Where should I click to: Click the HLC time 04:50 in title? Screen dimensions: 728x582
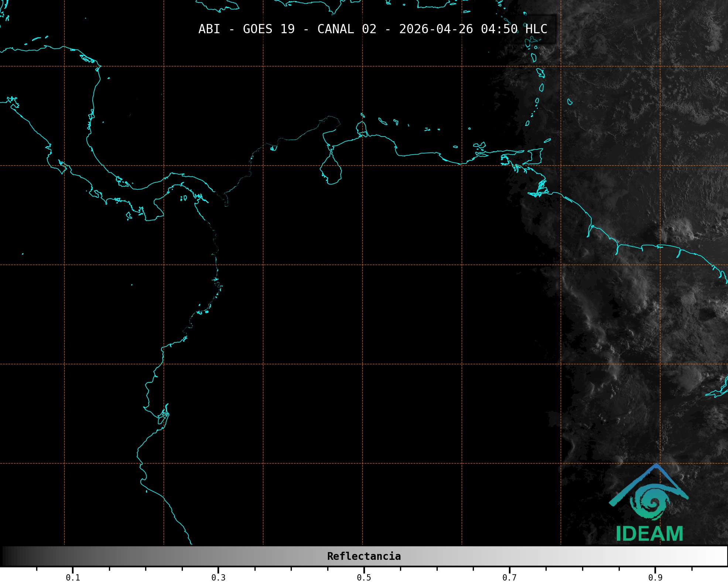tap(499, 29)
